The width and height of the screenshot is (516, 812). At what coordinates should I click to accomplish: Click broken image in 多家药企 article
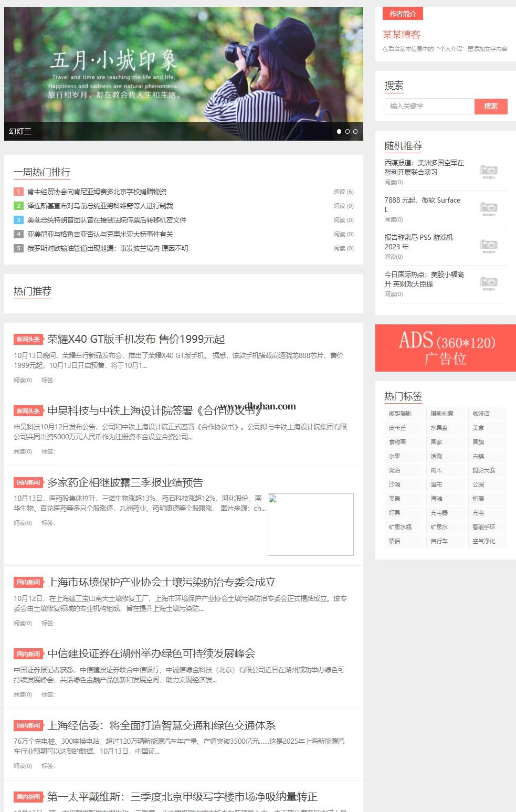click(x=310, y=524)
